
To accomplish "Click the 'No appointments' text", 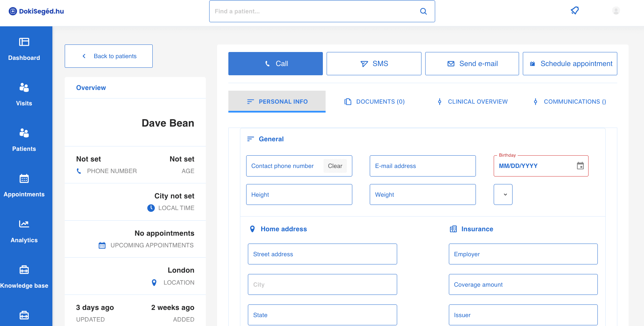I will pyautogui.click(x=164, y=233).
